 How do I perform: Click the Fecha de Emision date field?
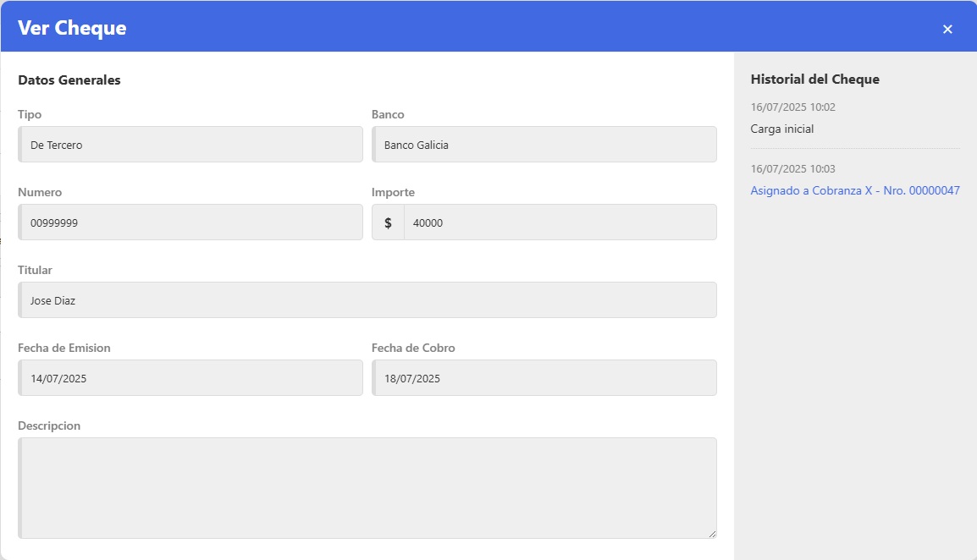point(190,378)
